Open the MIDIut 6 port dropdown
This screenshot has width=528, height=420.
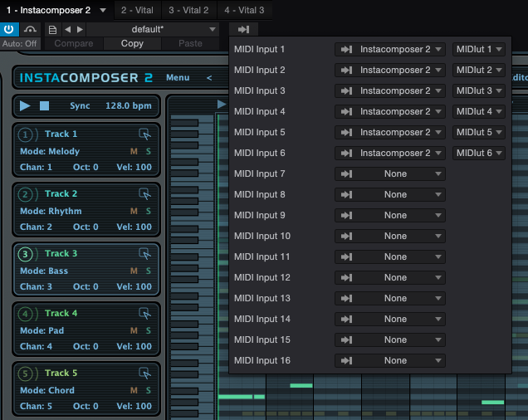(478, 154)
